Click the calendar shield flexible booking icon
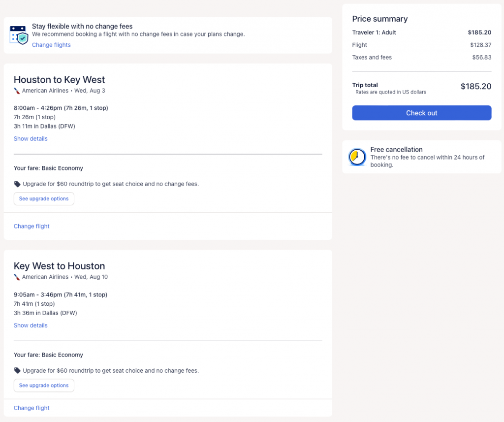Screen dimensions: 504x422 click(19, 35)
